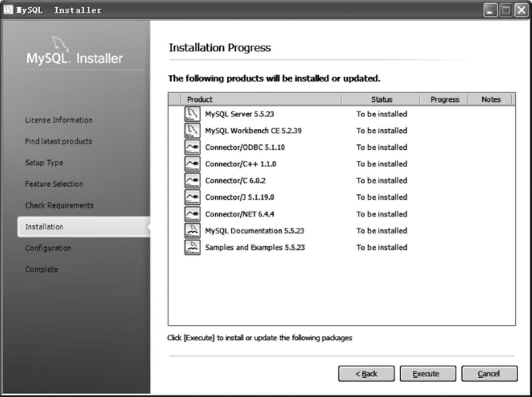Select the Installation step in sidebar

click(x=84, y=227)
